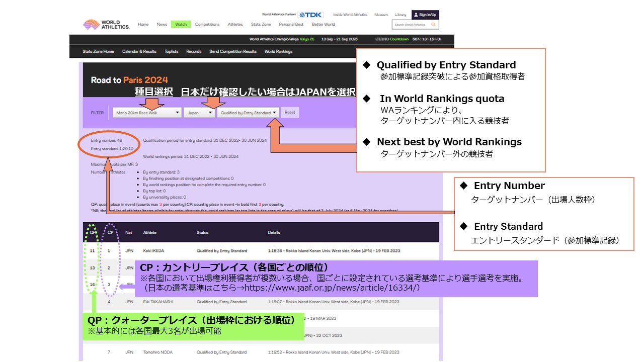The width and height of the screenshot is (644, 362).
Task: Open Calendar & Results section
Action: 139,51
